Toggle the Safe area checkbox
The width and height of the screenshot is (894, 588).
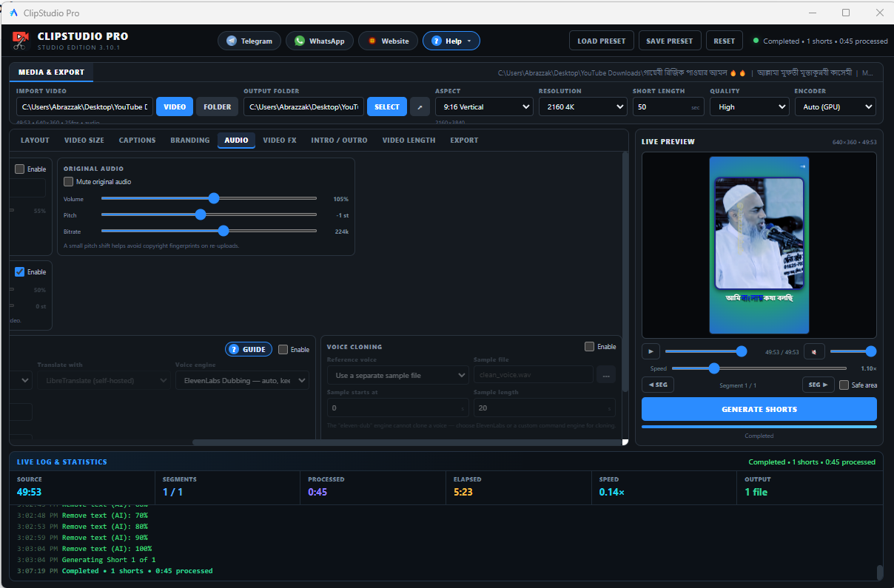[x=844, y=385]
